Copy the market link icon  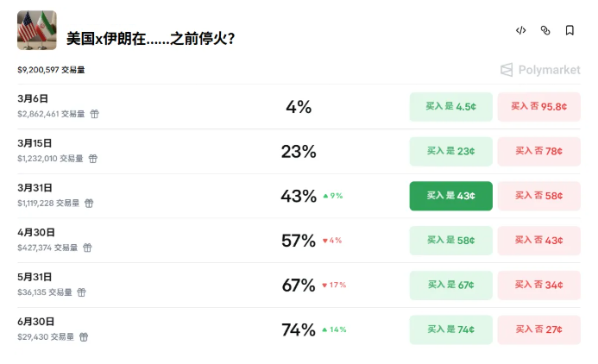(545, 30)
